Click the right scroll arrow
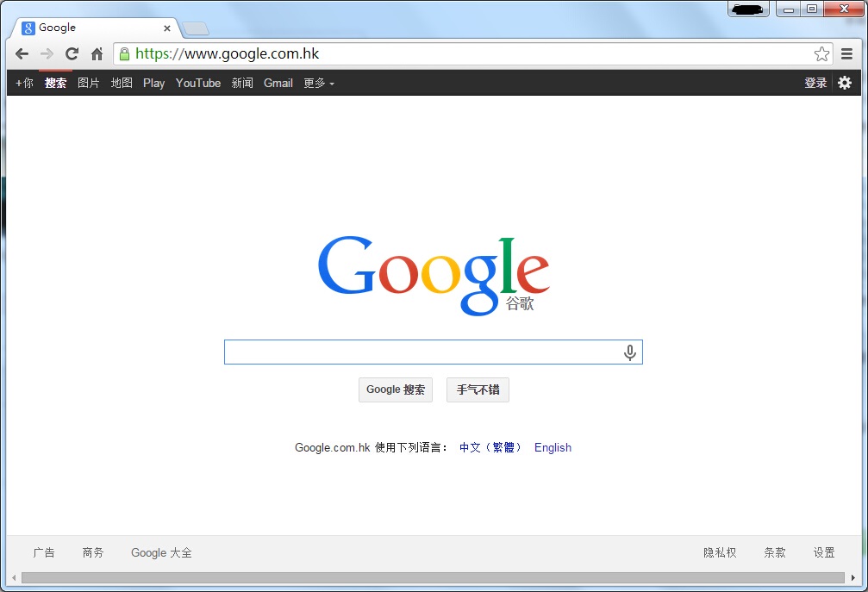Image resolution: width=868 pixels, height=592 pixels. pos(853,577)
